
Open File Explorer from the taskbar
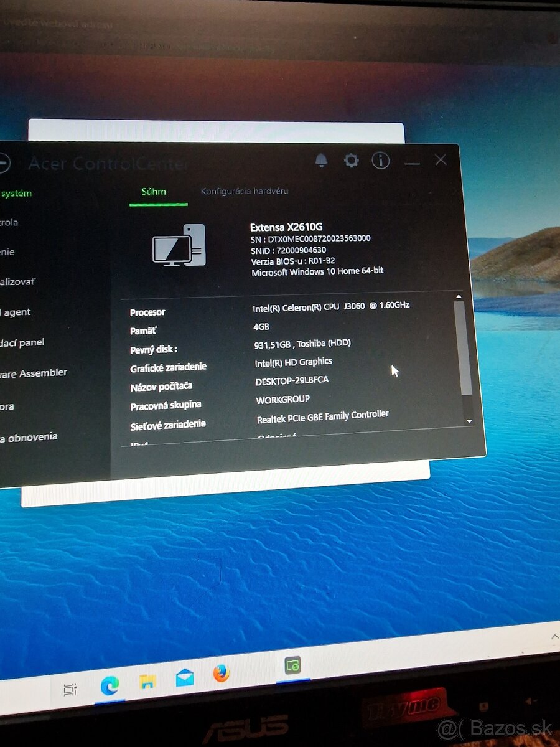coord(147,681)
